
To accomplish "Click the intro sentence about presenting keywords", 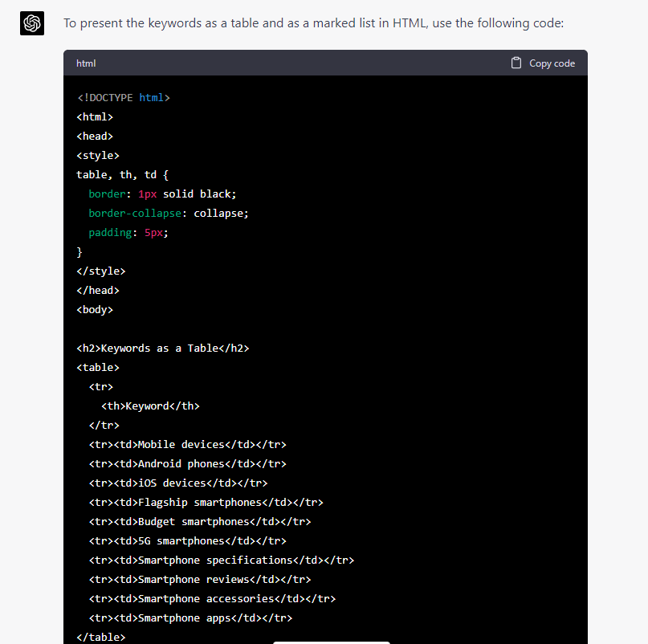I will [x=314, y=23].
